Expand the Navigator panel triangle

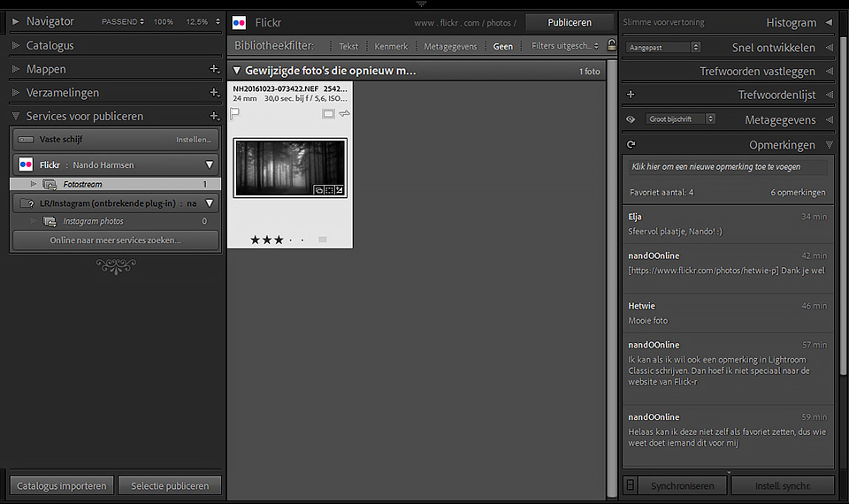click(x=16, y=21)
